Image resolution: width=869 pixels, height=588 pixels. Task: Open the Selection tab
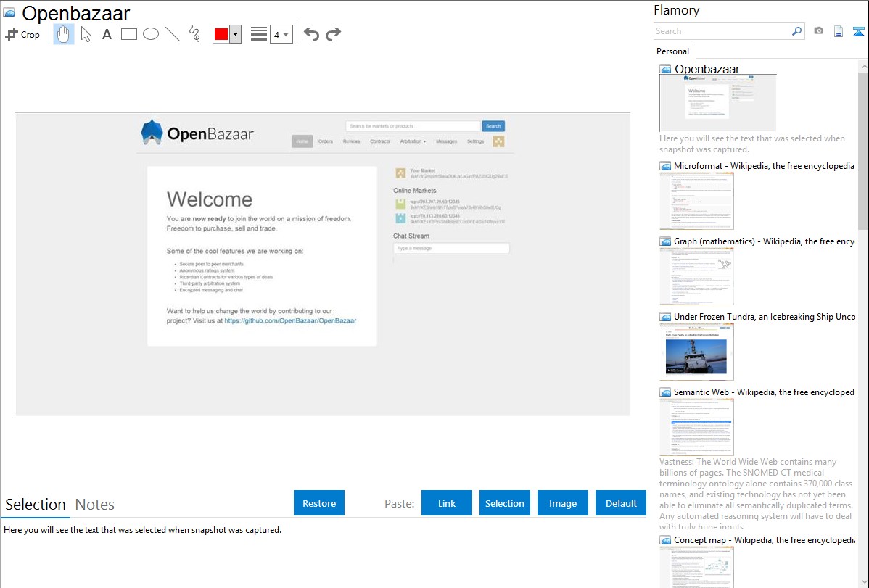36,505
